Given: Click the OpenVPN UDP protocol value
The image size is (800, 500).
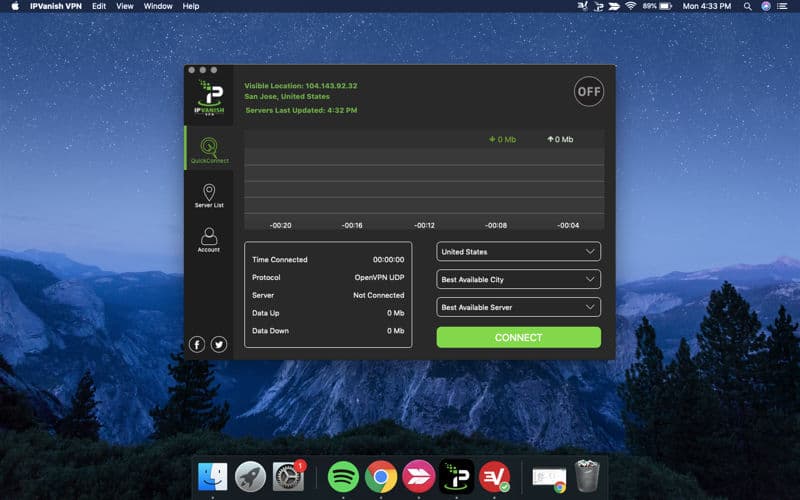Looking at the screenshot, I should pos(379,278).
